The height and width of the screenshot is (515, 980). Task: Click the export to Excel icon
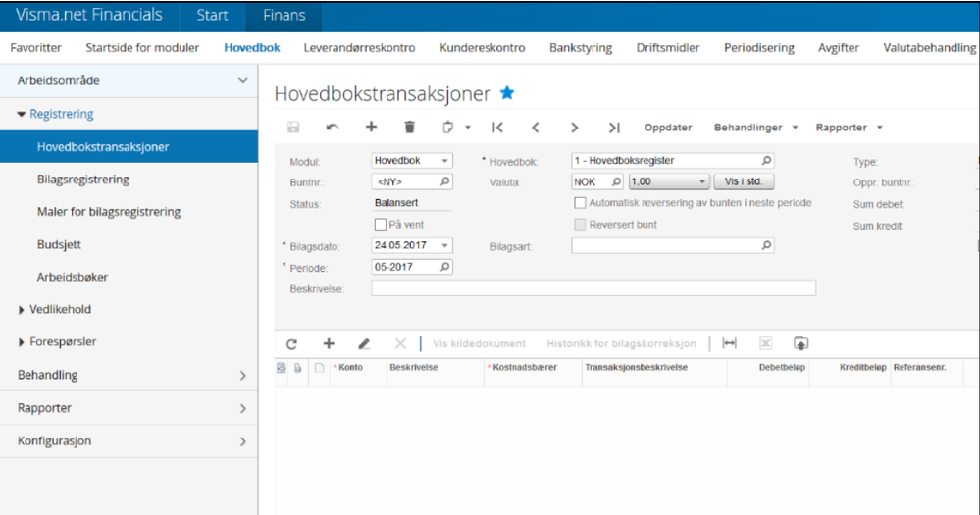click(765, 343)
